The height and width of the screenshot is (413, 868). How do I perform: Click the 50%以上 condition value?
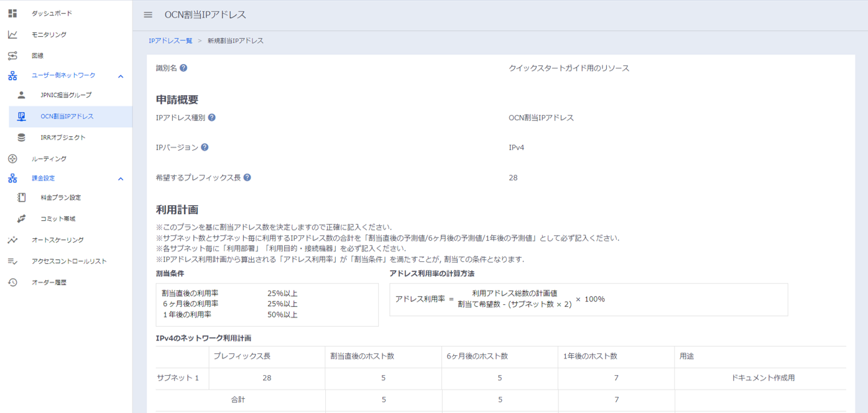tap(282, 315)
